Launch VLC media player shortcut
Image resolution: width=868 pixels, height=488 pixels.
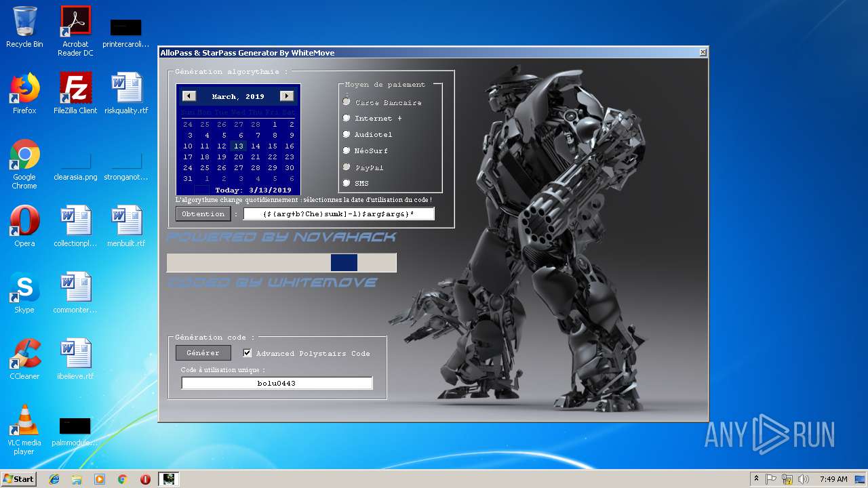pos(24,430)
